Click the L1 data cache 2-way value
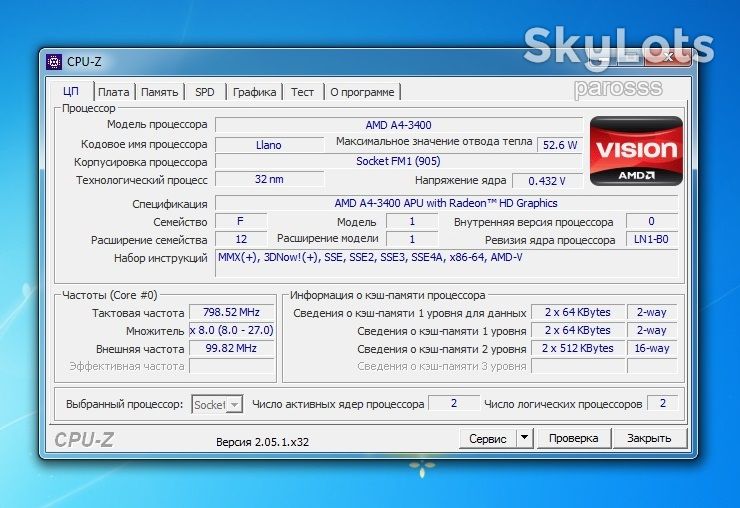The height and width of the screenshot is (508, 740). [x=652, y=312]
